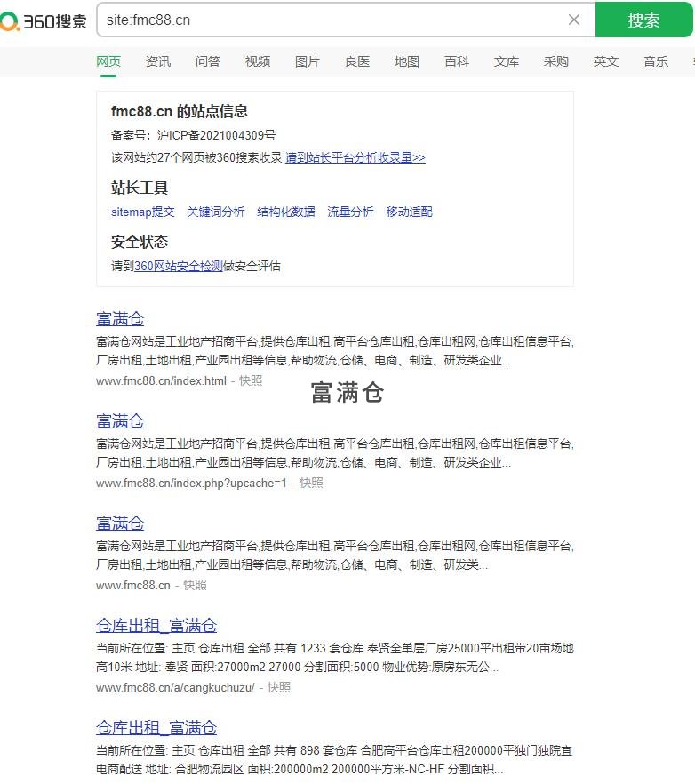
Task: Open the 关键词分析 tool link
Action: [215, 212]
